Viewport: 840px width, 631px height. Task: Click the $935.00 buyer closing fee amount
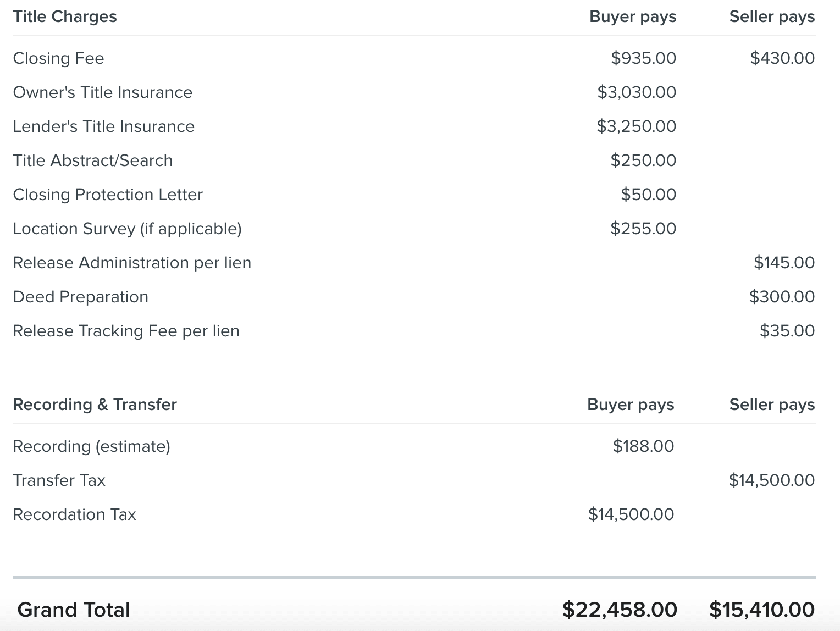click(644, 58)
